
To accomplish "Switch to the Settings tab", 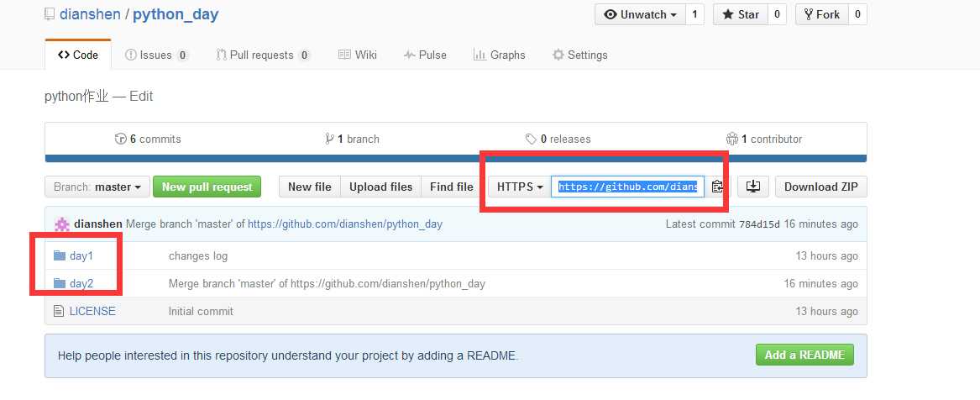I will pos(580,55).
